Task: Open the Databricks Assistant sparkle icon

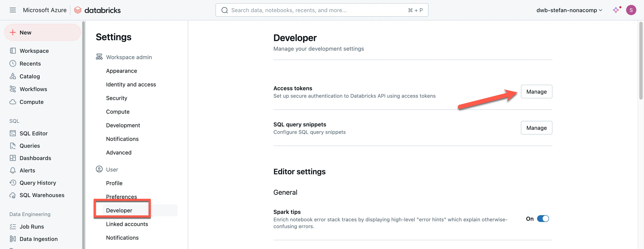Action: (x=616, y=10)
